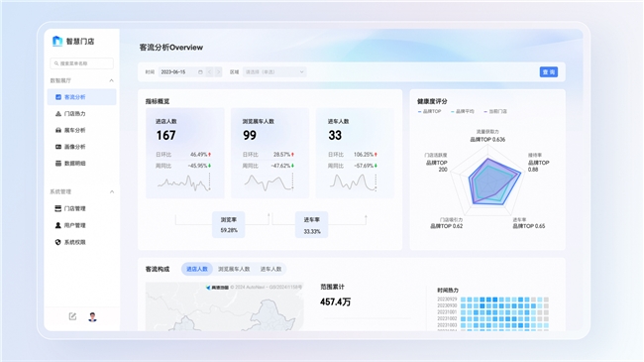Click the 进车率 33.33% box
Viewport: 644px width, 362px height.
(x=312, y=224)
